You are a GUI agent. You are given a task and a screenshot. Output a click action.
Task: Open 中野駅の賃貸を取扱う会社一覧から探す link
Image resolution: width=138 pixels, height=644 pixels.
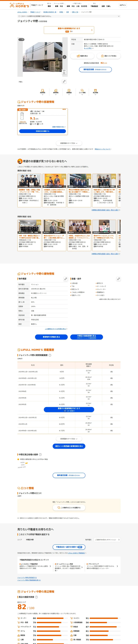106,210
